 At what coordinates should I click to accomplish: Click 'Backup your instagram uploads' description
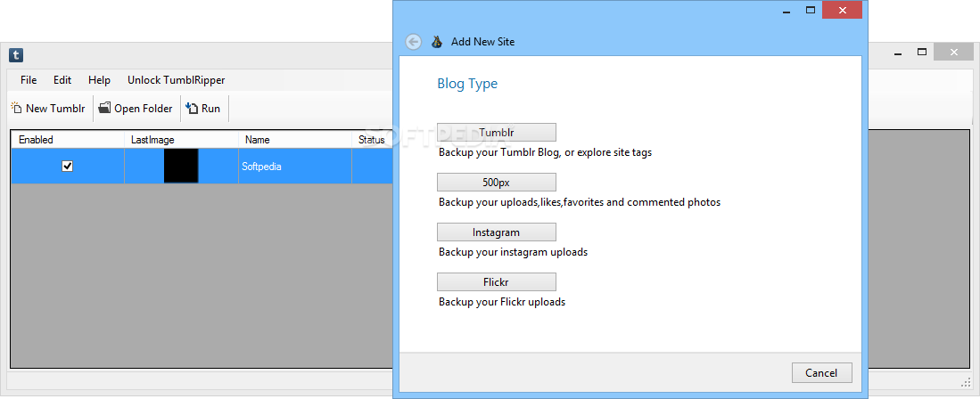pyautogui.click(x=513, y=252)
